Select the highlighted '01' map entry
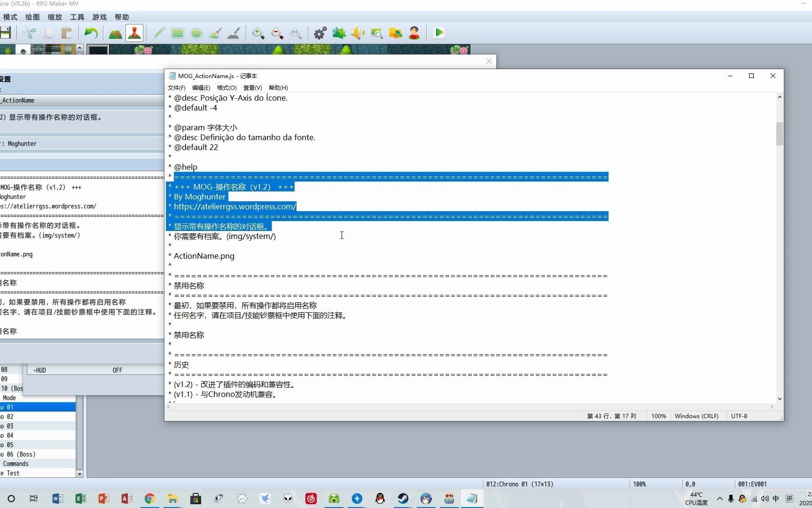The height and width of the screenshot is (508, 812). 38,407
